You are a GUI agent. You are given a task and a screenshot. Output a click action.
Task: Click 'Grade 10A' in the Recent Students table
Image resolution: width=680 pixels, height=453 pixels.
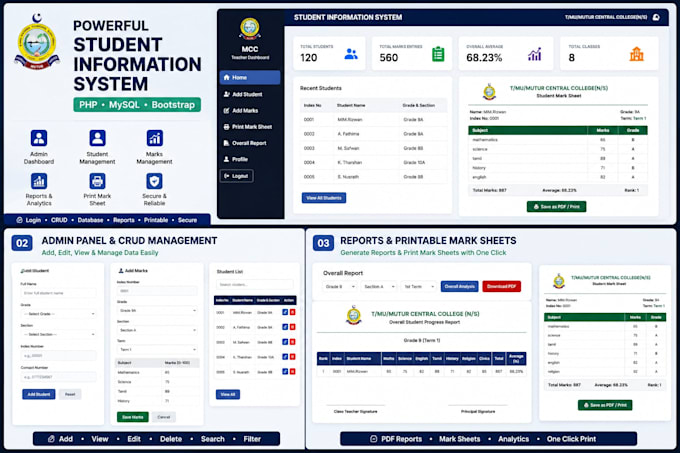(x=414, y=163)
